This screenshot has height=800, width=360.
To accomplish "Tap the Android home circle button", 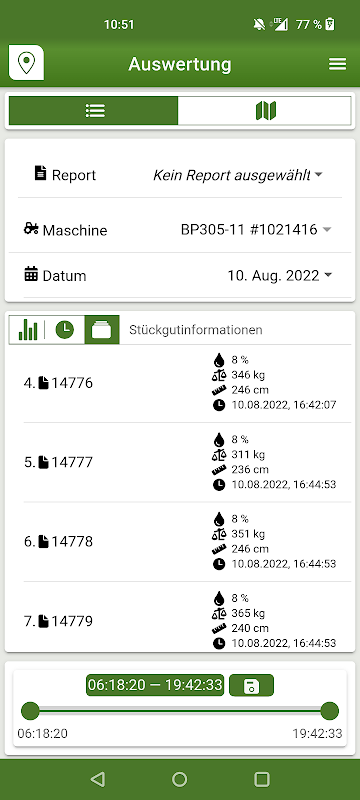I will point(179,779).
